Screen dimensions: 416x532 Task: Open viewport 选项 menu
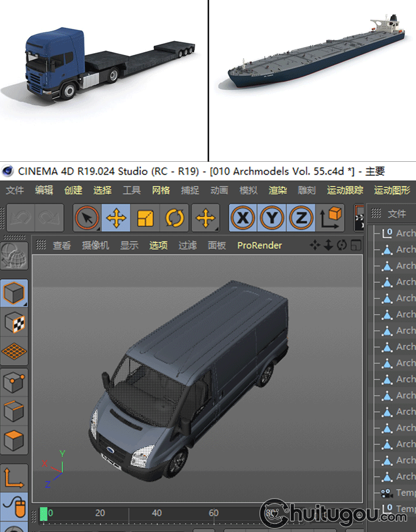pos(158,245)
